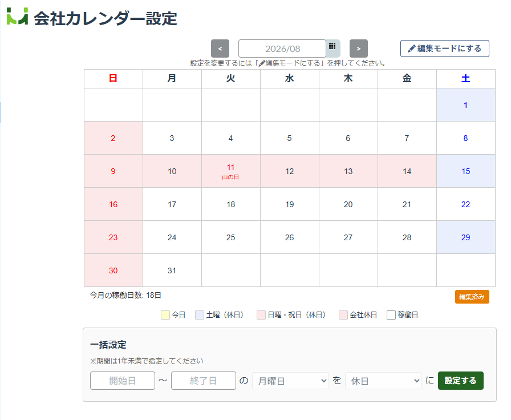Select Monday August 31 cell
This screenshot has height=420, width=511.
pyautogui.click(x=172, y=270)
